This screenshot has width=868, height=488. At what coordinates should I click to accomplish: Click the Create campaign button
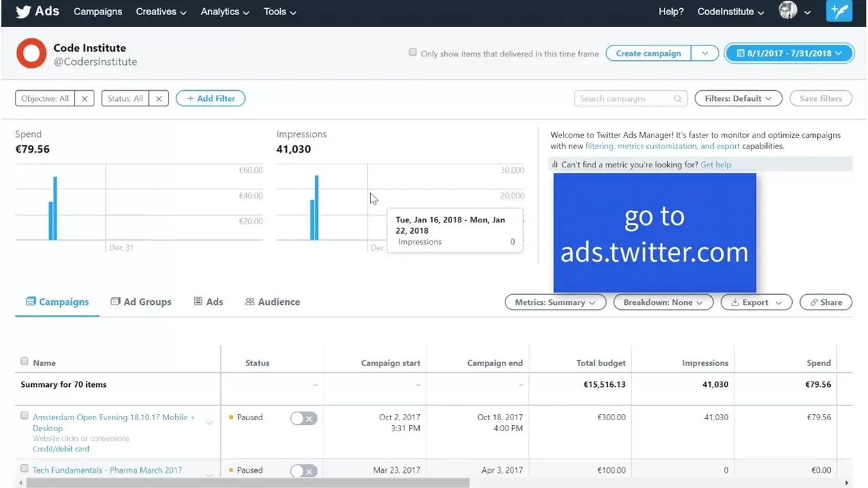648,54
